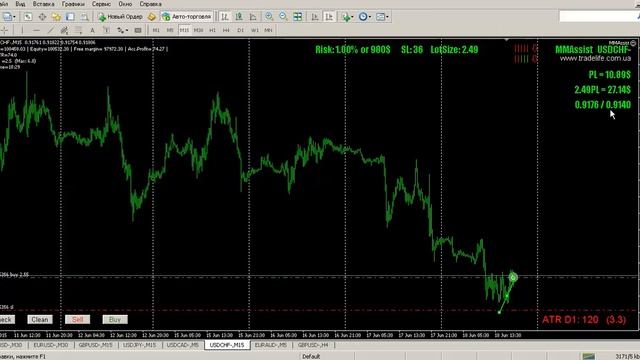Switch to GBPUSD H4 chart tab

[x=313, y=345]
